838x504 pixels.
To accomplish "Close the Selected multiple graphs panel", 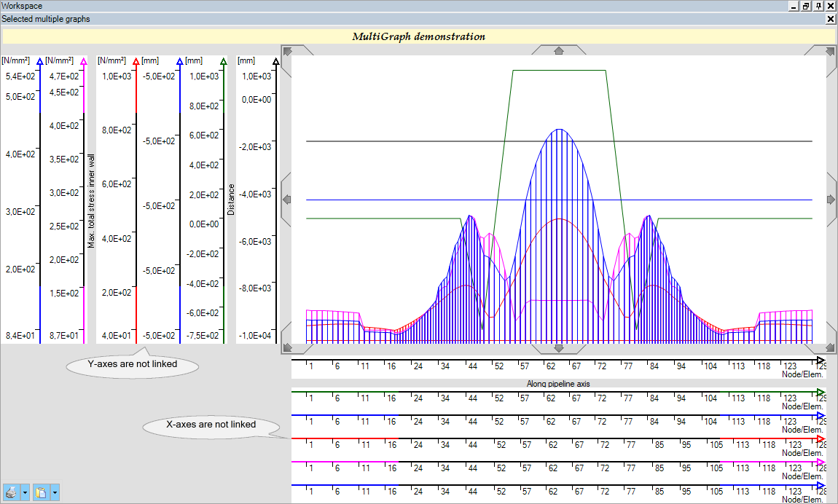I will (x=831, y=19).
